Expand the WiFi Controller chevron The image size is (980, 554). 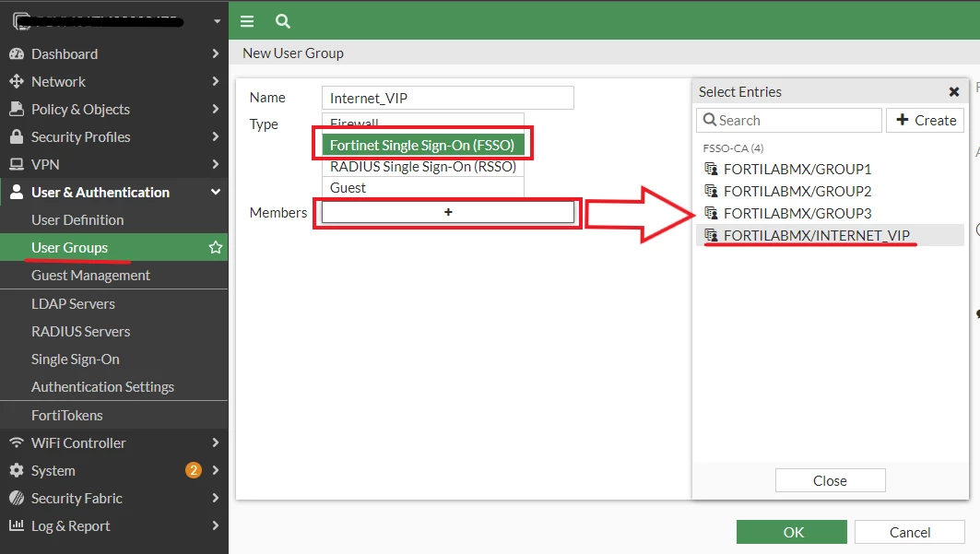coord(216,442)
